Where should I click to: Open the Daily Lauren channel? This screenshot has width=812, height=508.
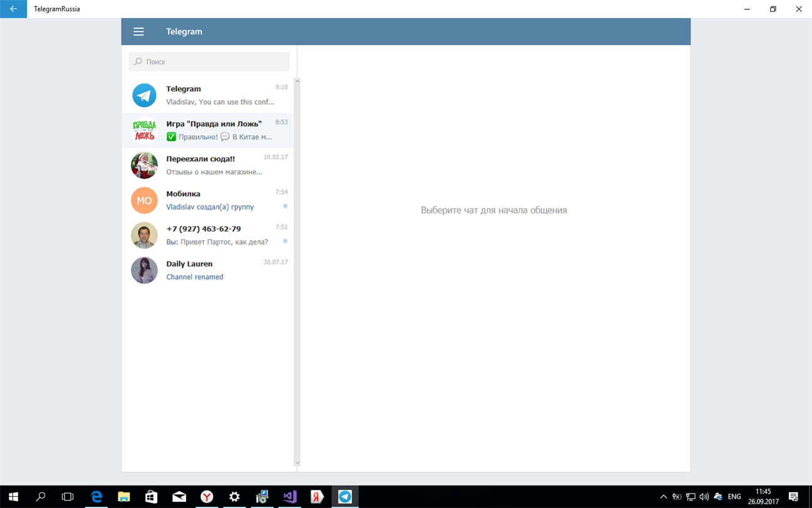click(207, 271)
